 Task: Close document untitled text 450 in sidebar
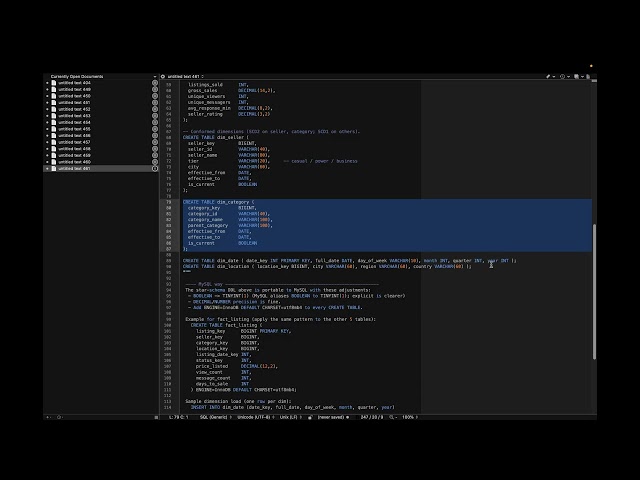tap(155, 96)
